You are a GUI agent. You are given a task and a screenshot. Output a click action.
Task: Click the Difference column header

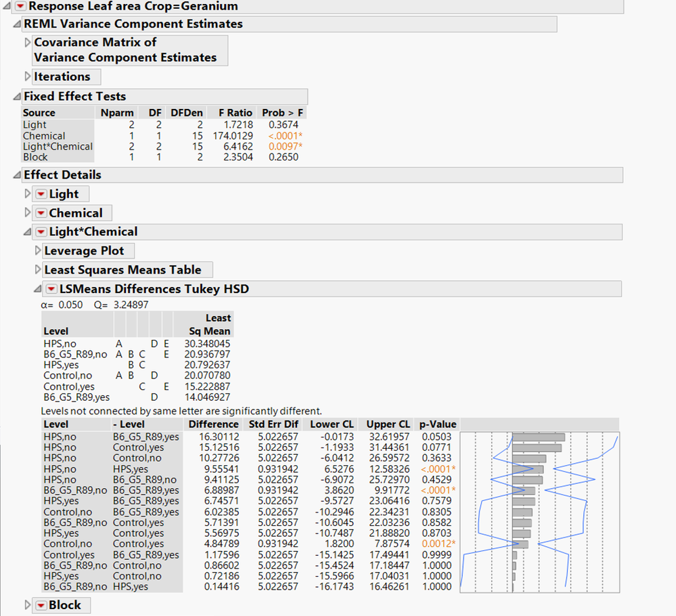click(x=213, y=424)
